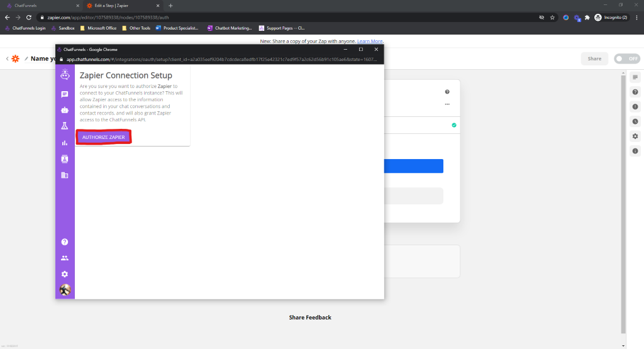Image resolution: width=644 pixels, height=349 pixels.
Task: Reload the Zapier page
Action: (29, 18)
